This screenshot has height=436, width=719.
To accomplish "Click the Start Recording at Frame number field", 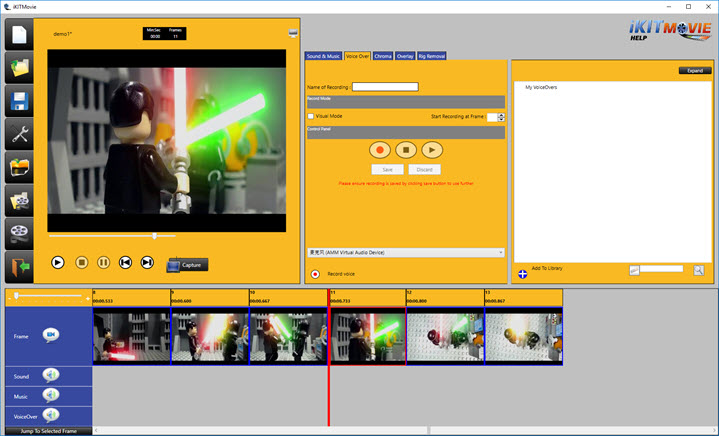I will (x=492, y=117).
